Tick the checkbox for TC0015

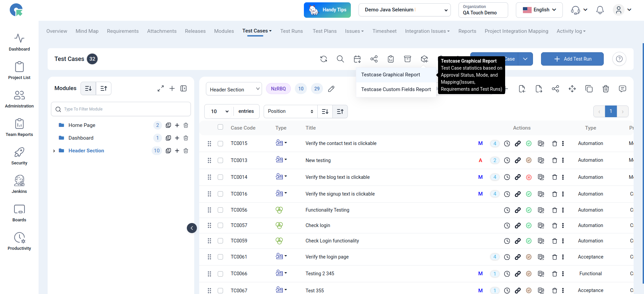[x=220, y=143]
